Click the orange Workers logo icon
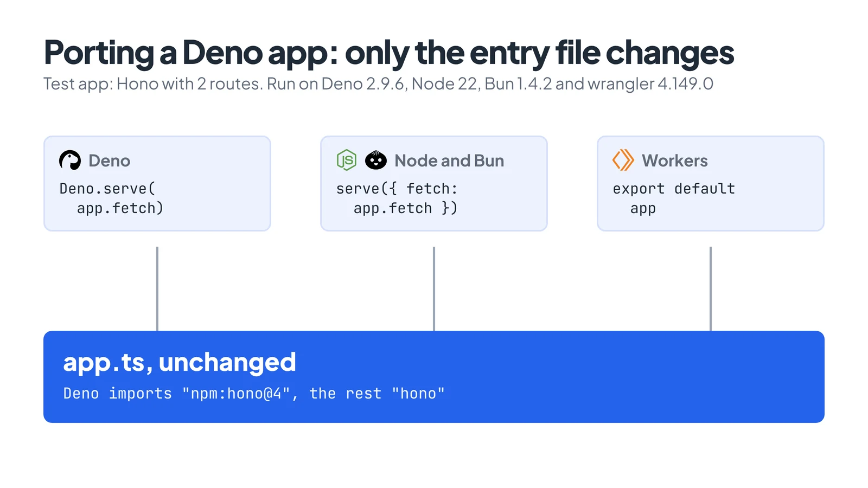The image size is (868, 488). click(623, 160)
